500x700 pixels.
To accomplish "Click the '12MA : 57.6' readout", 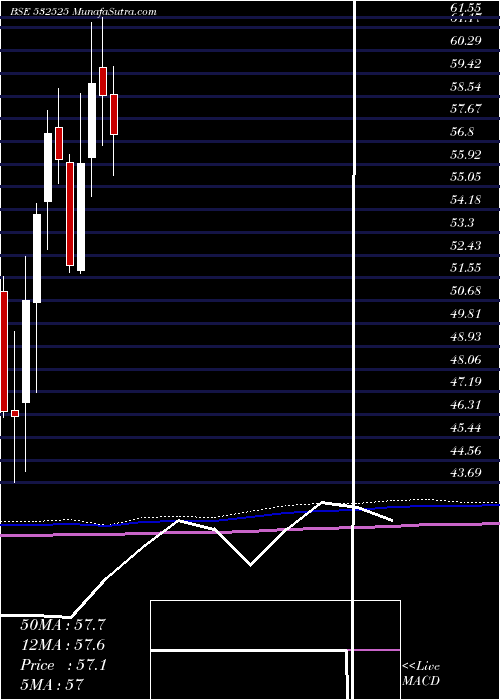I will [62, 645].
